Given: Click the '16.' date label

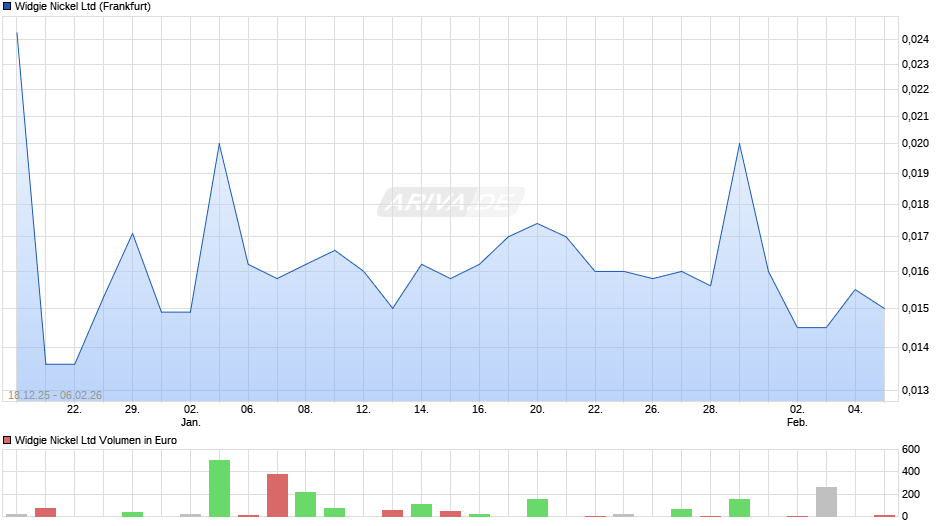Looking at the screenshot, I should click(x=479, y=410).
